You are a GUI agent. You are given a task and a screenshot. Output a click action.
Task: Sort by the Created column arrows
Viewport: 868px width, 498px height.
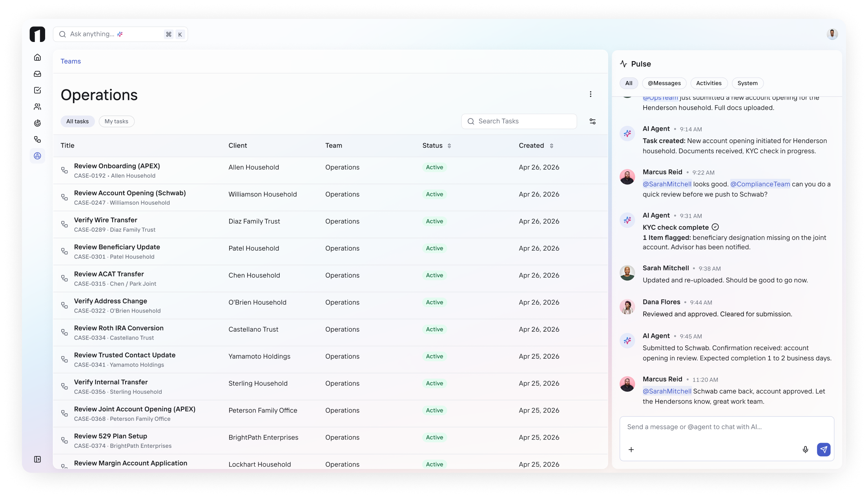[x=551, y=146]
